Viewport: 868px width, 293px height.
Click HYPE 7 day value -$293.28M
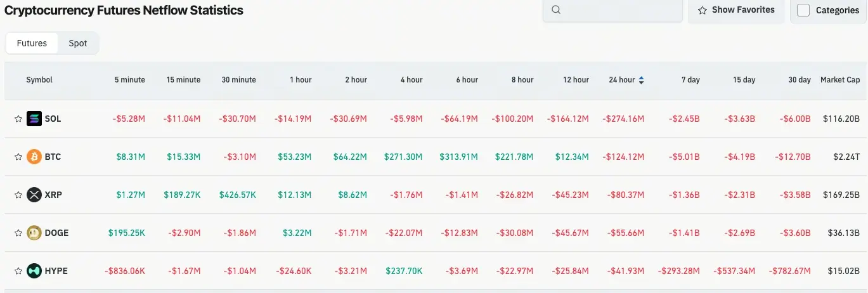click(679, 271)
